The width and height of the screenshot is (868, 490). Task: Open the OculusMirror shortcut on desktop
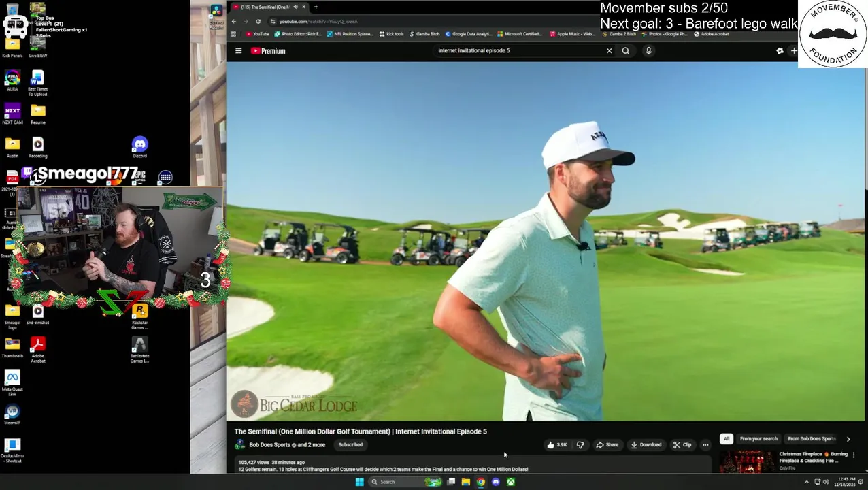pos(12,451)
